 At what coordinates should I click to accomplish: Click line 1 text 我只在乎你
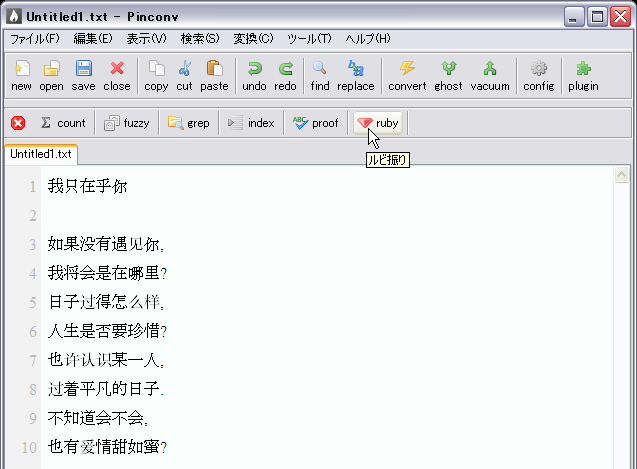coord(87,186)
